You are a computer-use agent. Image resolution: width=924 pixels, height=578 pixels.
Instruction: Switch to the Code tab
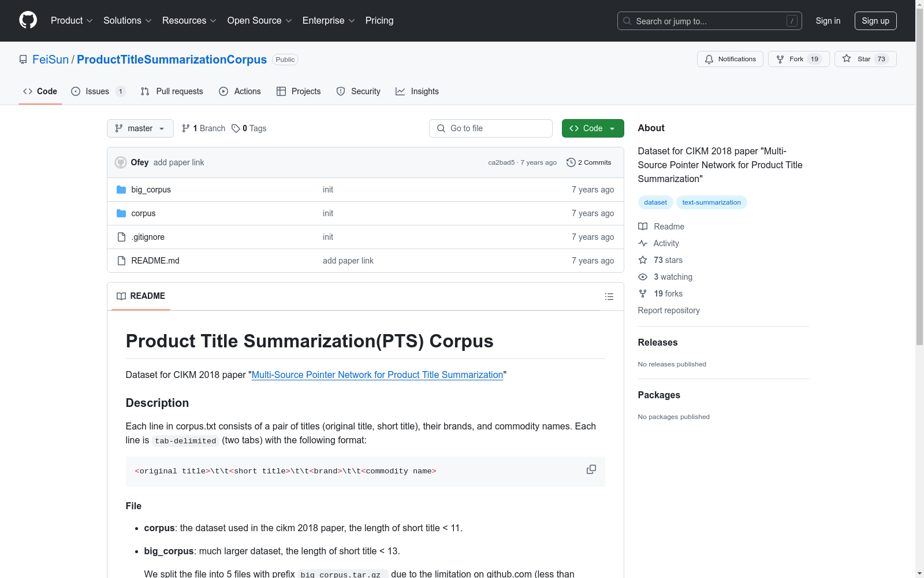[40, 91]
